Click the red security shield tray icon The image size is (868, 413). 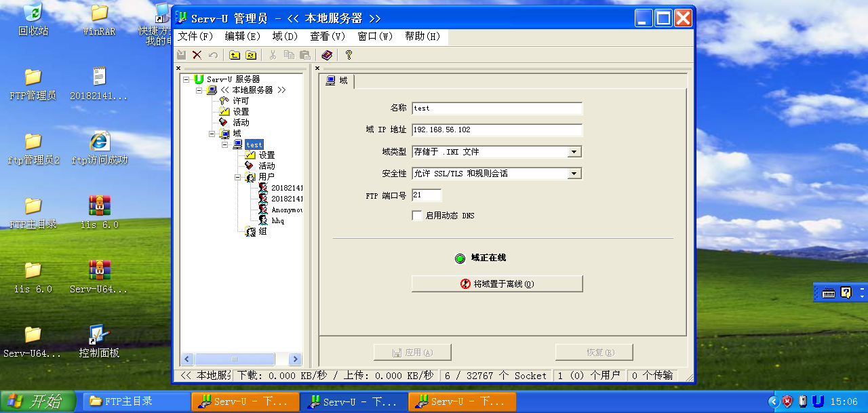coord(788,401)
